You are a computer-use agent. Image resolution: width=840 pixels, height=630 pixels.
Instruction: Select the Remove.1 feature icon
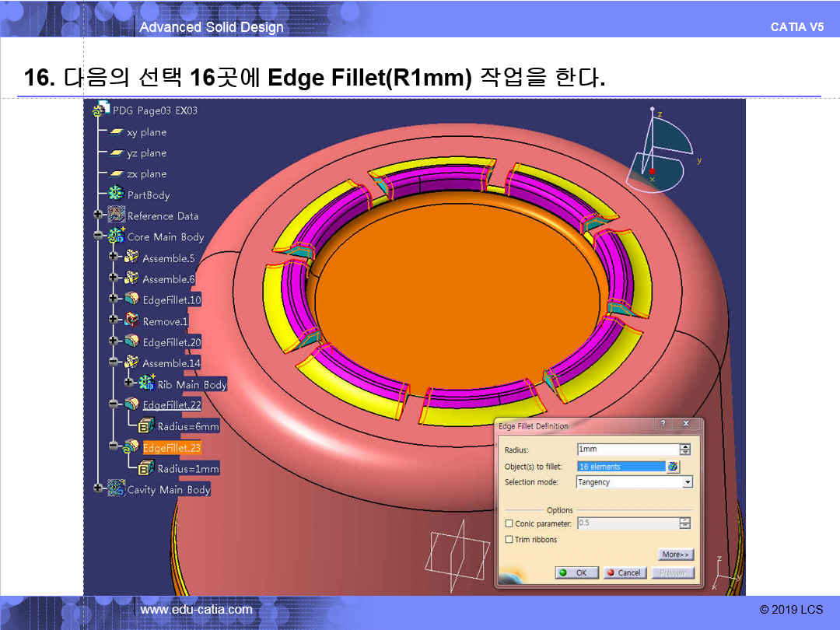tap(131, 320)
